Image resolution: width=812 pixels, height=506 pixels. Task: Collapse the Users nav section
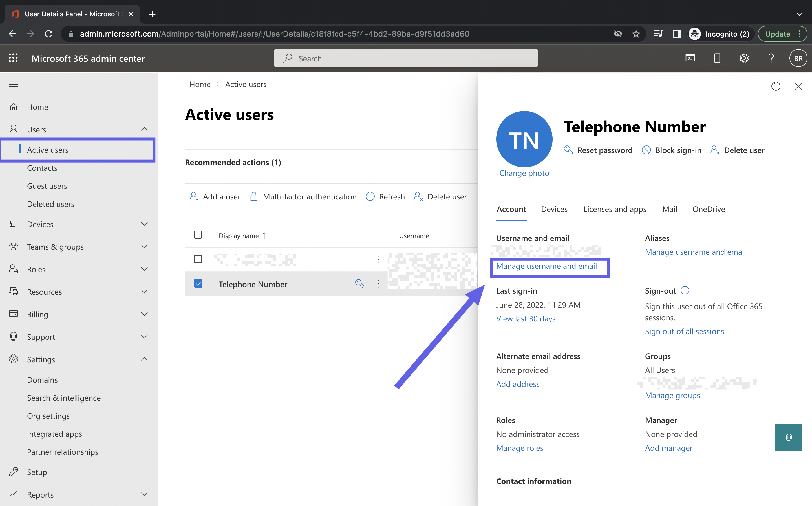point(144,129)
